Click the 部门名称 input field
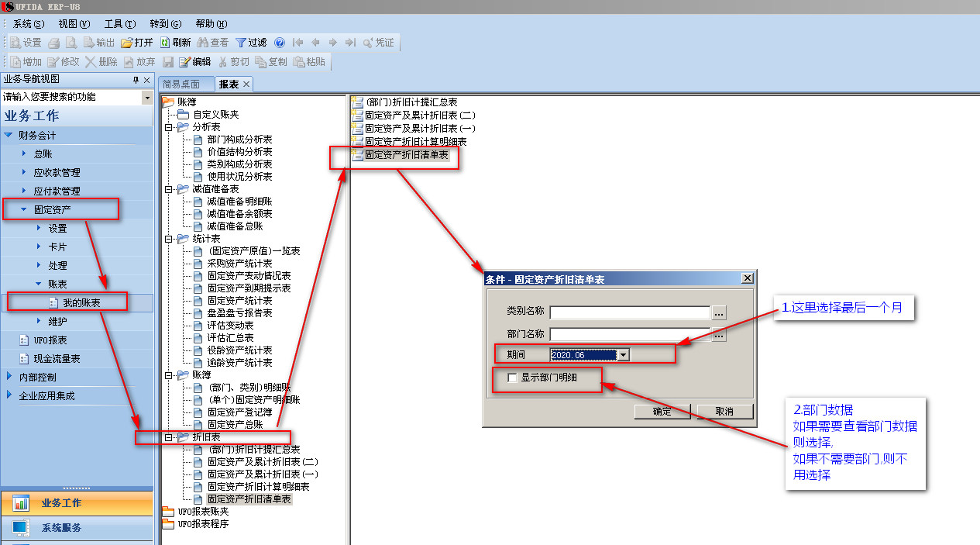980x545 pixels. (x=630, y=335)
